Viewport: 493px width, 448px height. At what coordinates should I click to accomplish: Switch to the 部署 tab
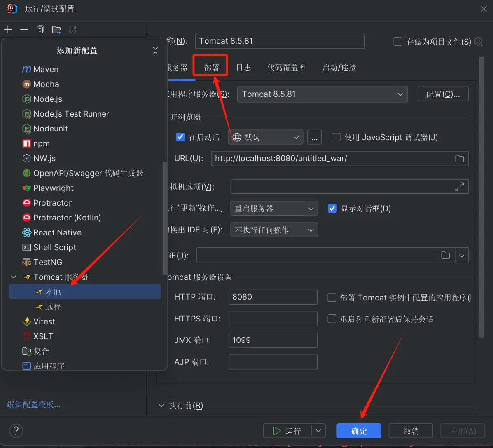click(x=212, y=68)
